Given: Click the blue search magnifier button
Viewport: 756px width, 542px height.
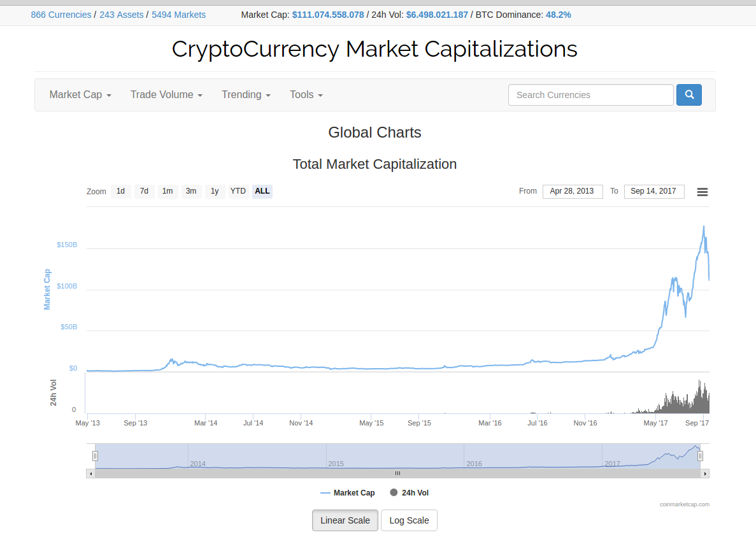Looking at the screenshot, I should coord(688,95).
